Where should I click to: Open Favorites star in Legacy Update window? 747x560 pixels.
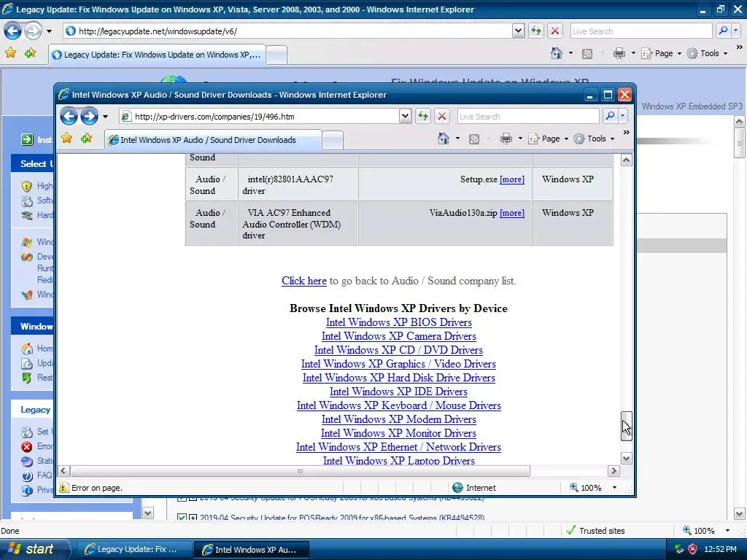point(10,52)
